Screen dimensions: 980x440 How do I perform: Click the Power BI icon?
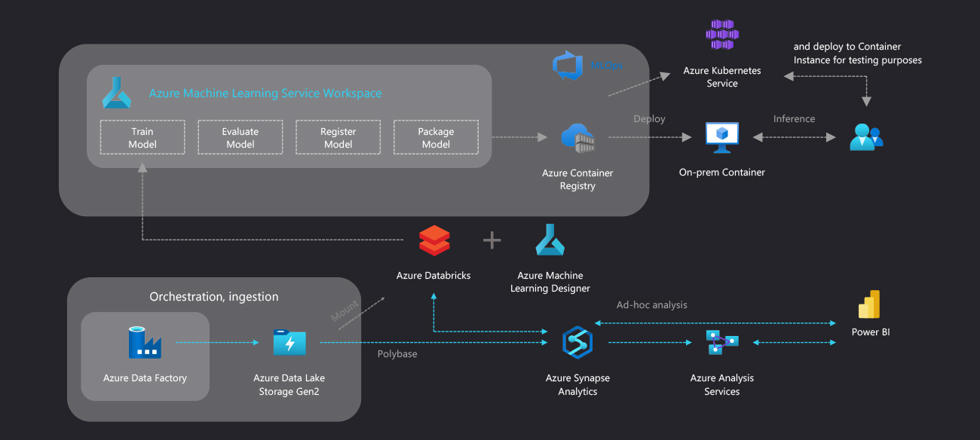click(870, 305)
